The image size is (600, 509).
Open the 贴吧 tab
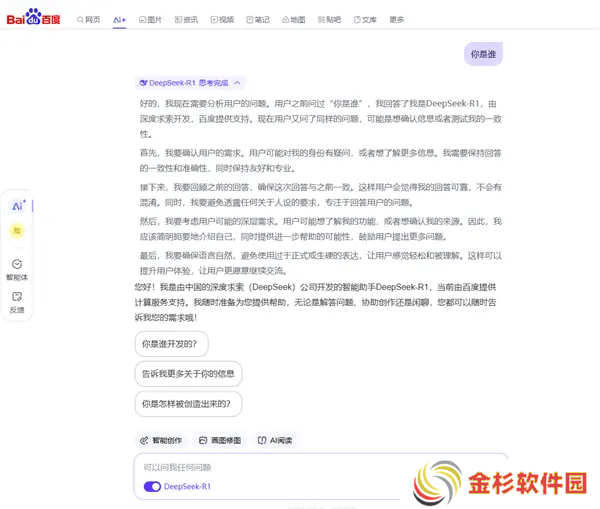[329, 20]
